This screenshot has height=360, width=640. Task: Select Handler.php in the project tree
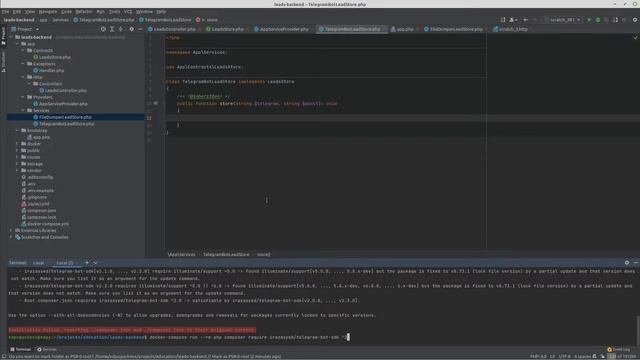coord(48,70)
